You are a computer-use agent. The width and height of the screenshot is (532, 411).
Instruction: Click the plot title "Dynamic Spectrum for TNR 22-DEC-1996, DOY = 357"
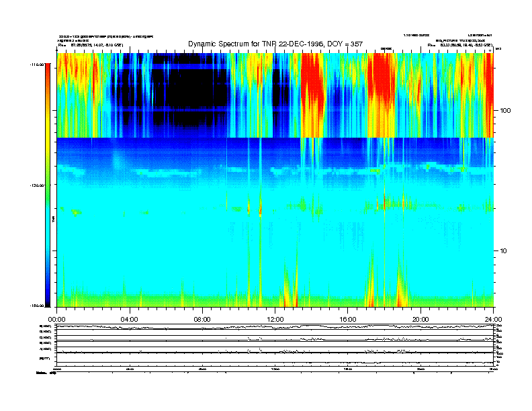[275, 44]
